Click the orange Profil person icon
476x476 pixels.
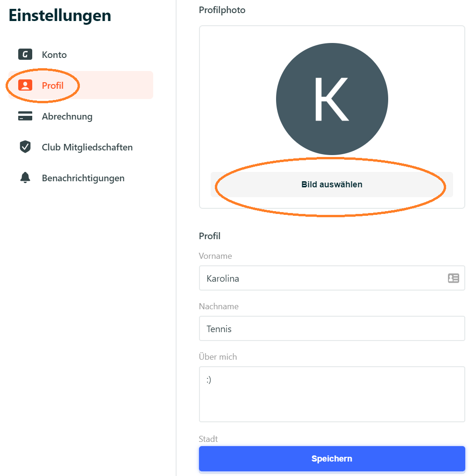[25, 85]
